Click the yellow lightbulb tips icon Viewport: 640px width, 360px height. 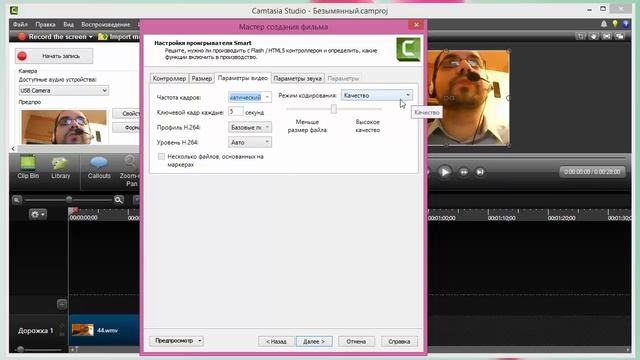point(615,24)
